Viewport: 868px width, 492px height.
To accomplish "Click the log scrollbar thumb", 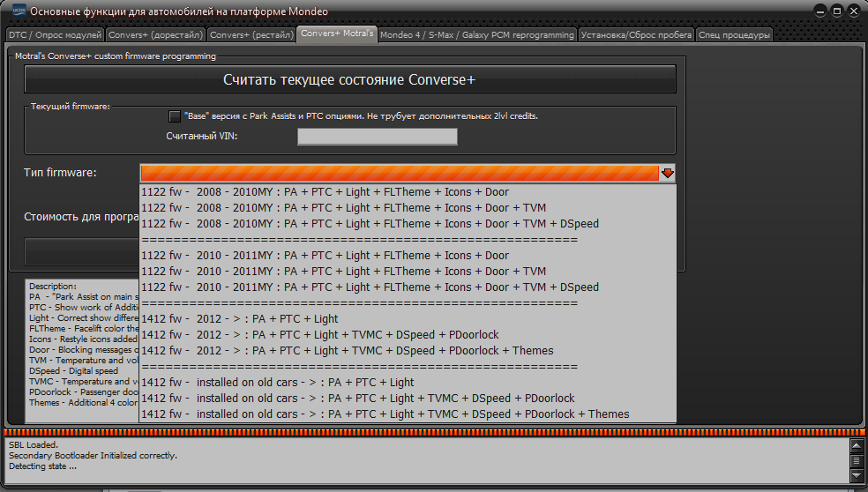I will (856, 460).
